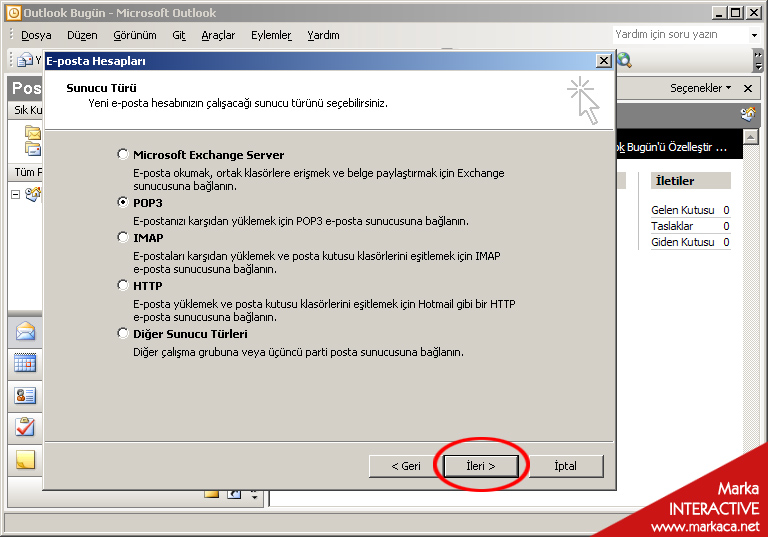Viewport: 768px width, 537px height.
Task: Click the Tüm Posta Klasörleri header
Action: coord(25,172)
